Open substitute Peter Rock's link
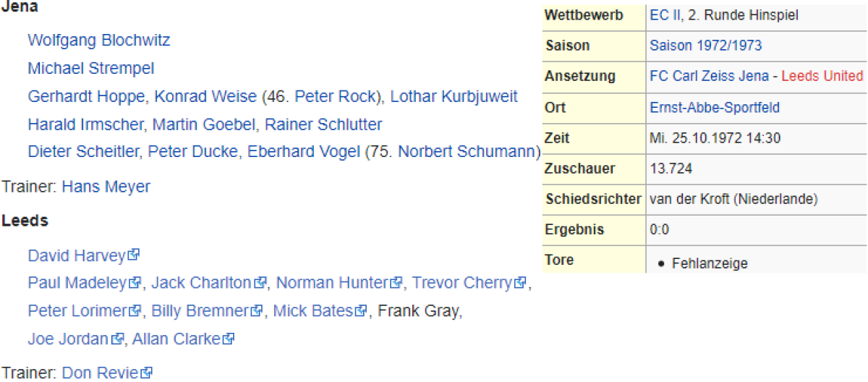 [x=336, y=96]
